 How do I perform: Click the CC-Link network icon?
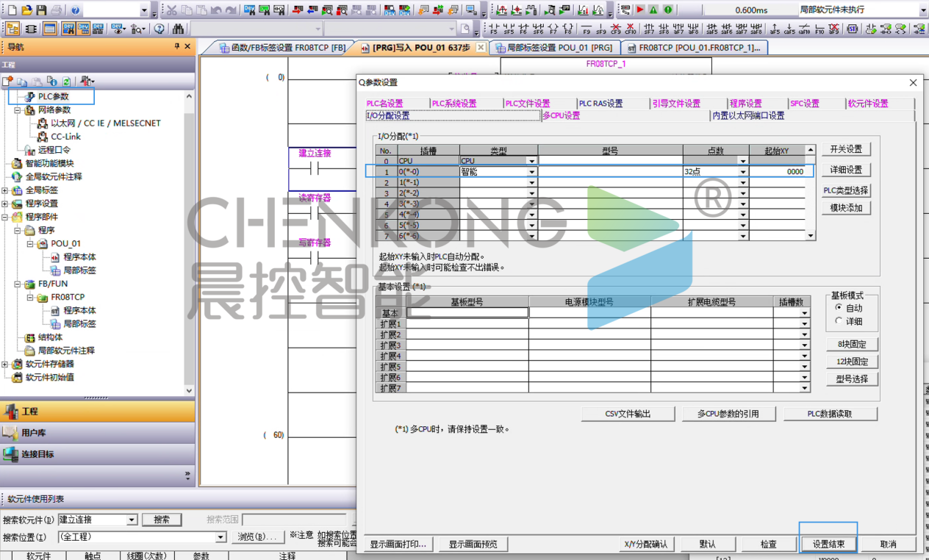pos(43,137)
